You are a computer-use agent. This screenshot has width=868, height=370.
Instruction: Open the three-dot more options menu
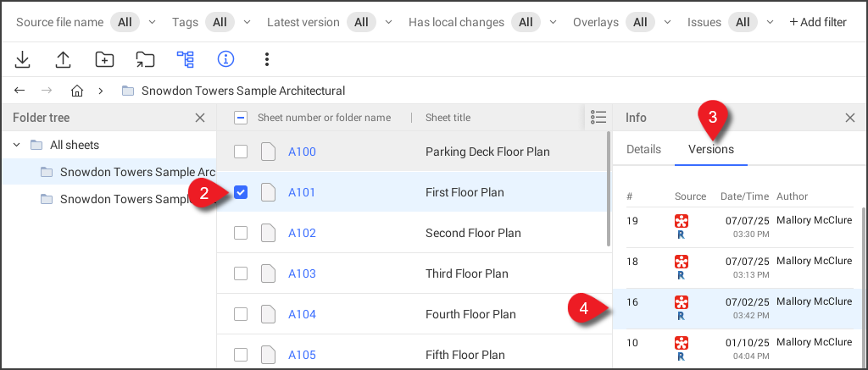(x=267, y=59)
